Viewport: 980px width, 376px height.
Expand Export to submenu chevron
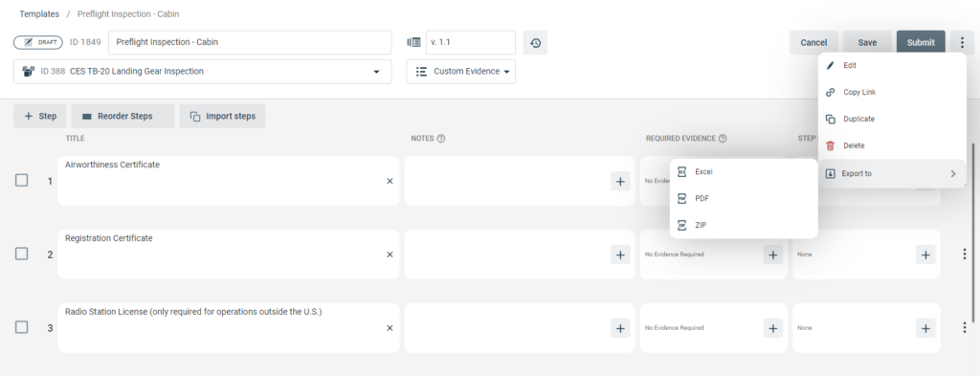953,173
